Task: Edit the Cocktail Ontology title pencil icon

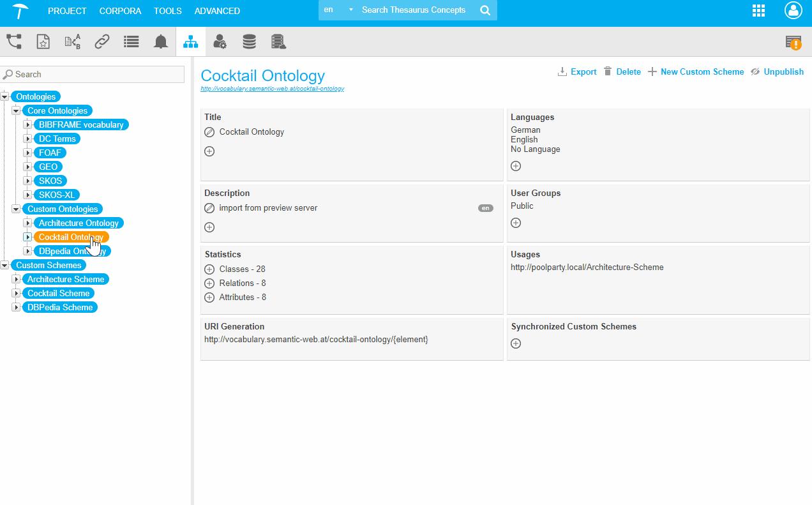Action: (209, 132)
